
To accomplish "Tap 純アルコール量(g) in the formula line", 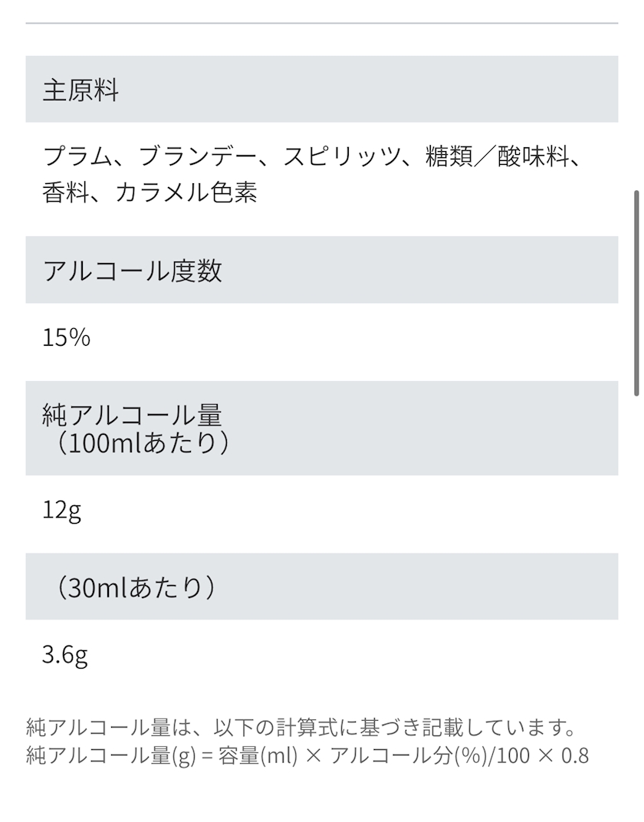I will 109,755.
